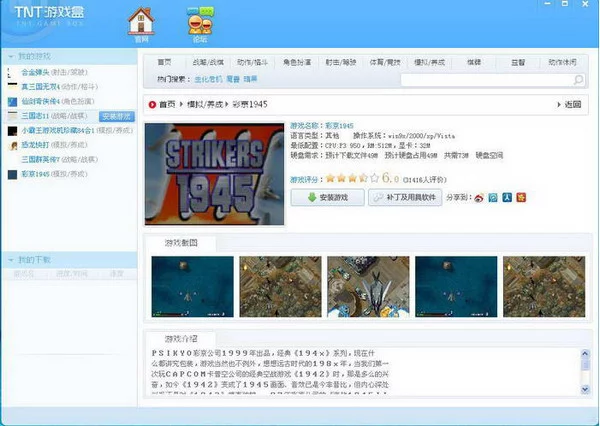600x426 pixels.
Task: Open the 棋牌 category tab
Action: coord(474,62)
